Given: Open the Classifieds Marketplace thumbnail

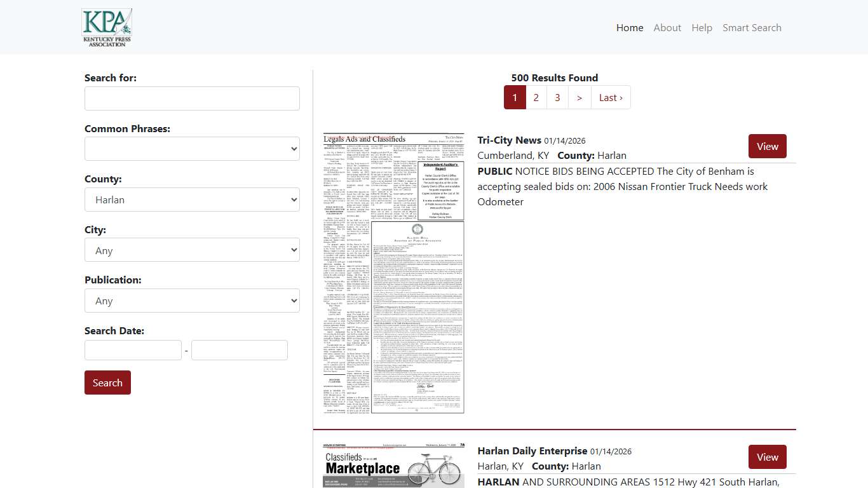Looking at the screenshot, I should 393,466.
